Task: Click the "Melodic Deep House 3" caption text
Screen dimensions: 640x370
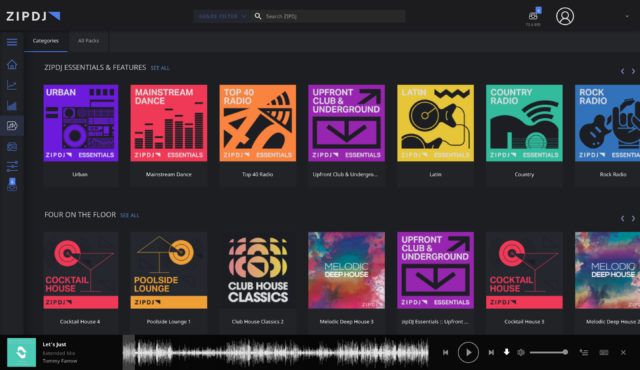Action: 347,321
